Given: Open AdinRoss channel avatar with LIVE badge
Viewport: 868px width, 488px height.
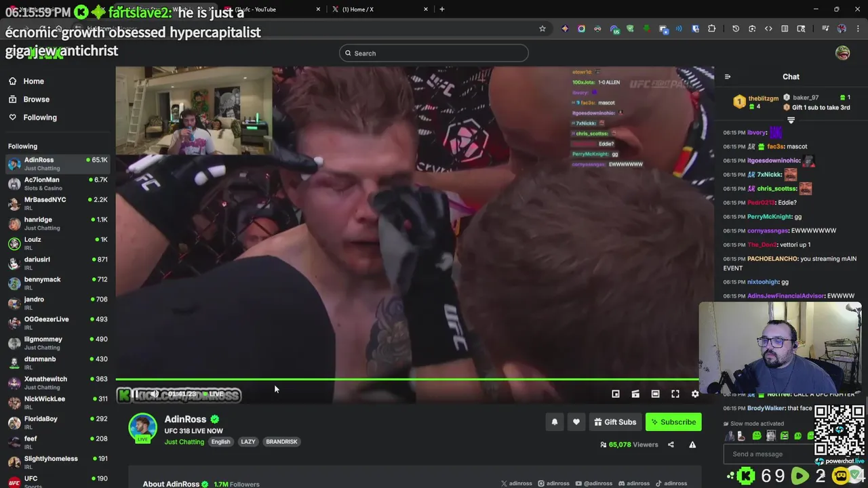Looking at the screenshot, I should point(142,428).
